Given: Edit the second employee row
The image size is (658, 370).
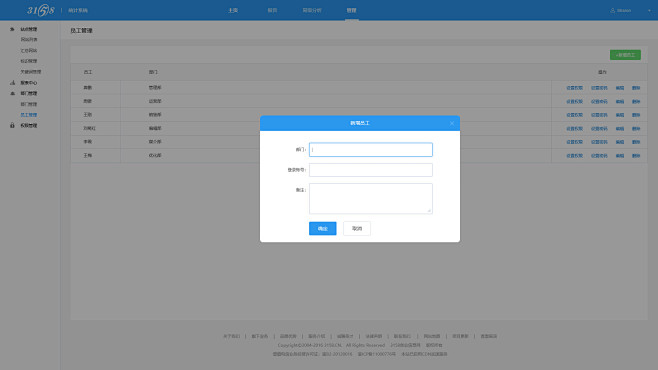Looking at the screenshot, I should [620, 102].
